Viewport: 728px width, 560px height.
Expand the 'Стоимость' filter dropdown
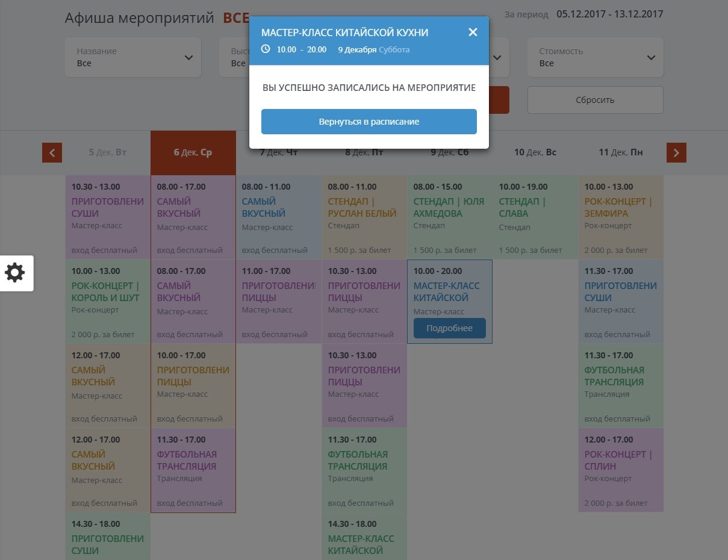tap(595, 57)
